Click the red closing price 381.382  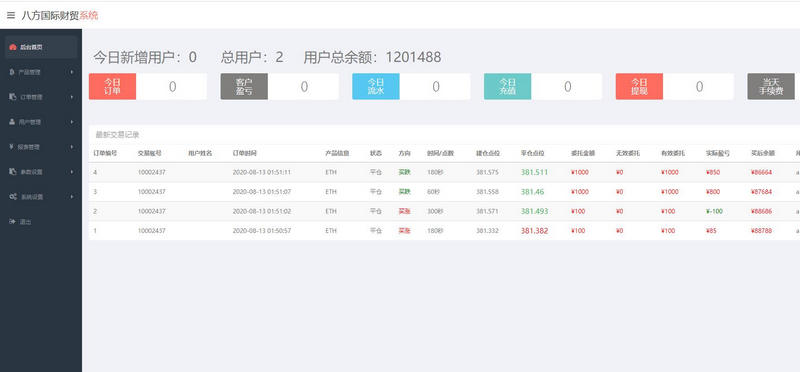tap(534, 231)
